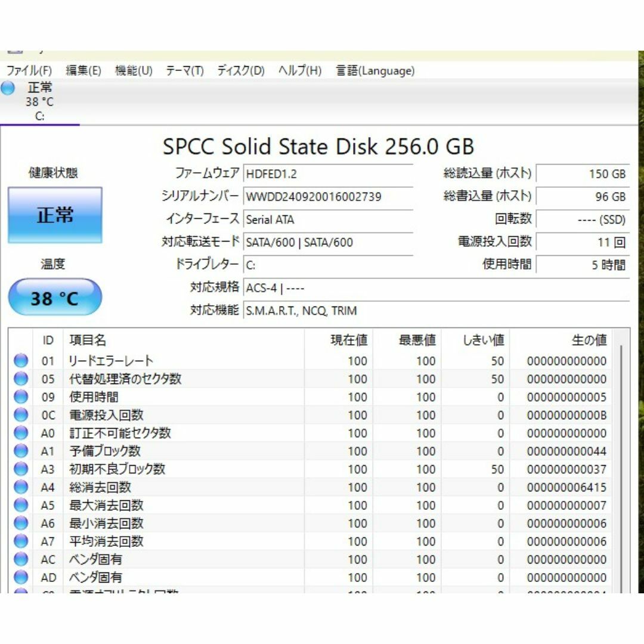Click the S.M.A.R.T., NCQ, TRIM features field
Image resolution: width=644 pixels, height=644 pixels.
(x=436, y=311)
